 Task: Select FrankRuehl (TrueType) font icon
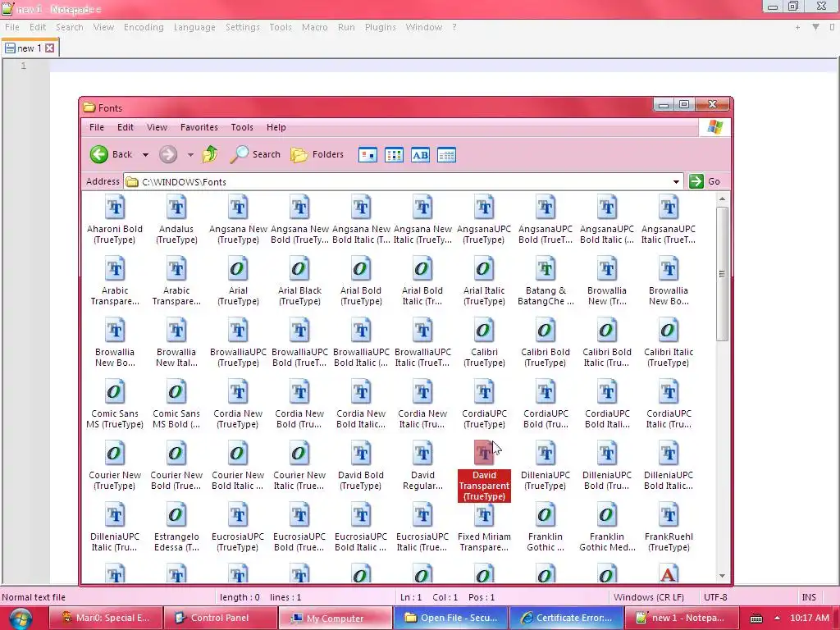(x=669, y=515)
